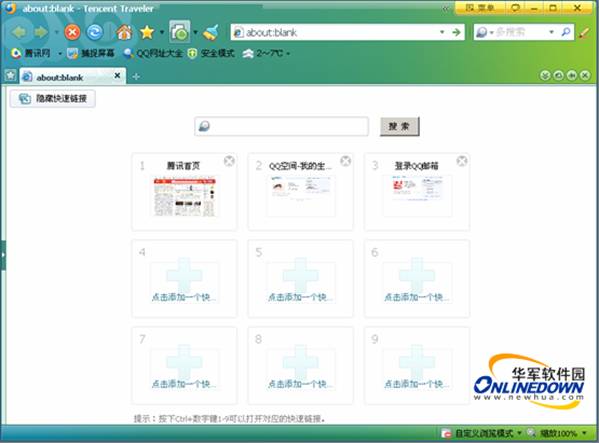Refresh the page with the blue reload icon
This screenshot has height=443, width=599.
pyautogui.click(x=94, y=32)
